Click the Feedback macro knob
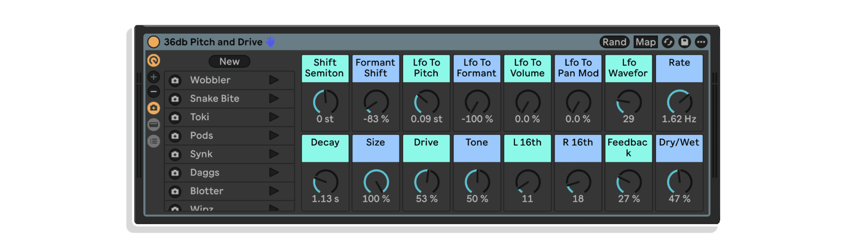868x249 pixels. [629, 182]
